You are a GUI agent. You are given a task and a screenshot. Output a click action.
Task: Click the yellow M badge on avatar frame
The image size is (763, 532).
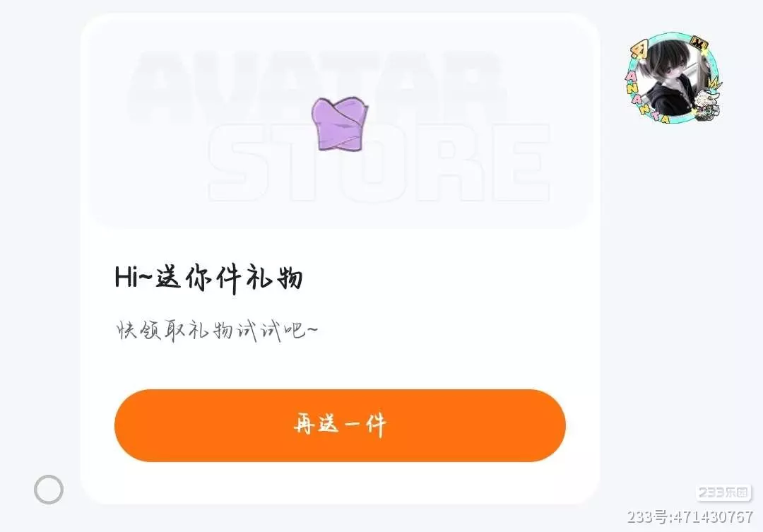(x=699, y=43)
